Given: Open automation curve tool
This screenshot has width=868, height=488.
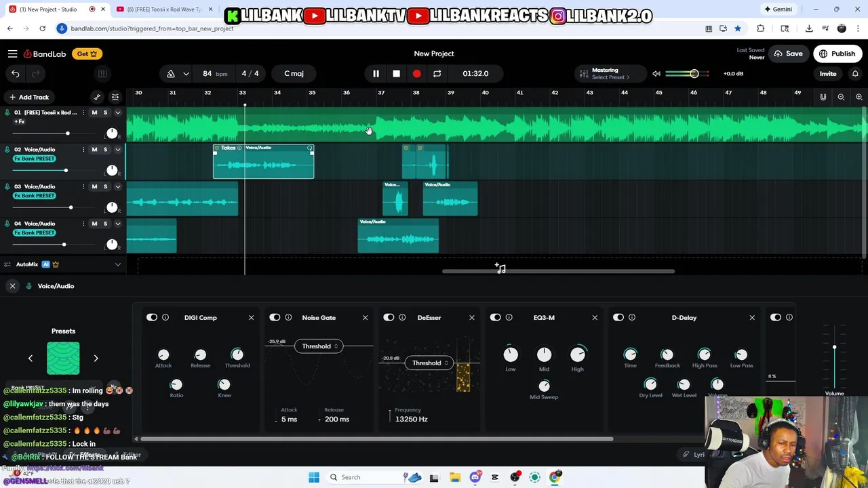Looking at the screenshot, I should 97,97.
